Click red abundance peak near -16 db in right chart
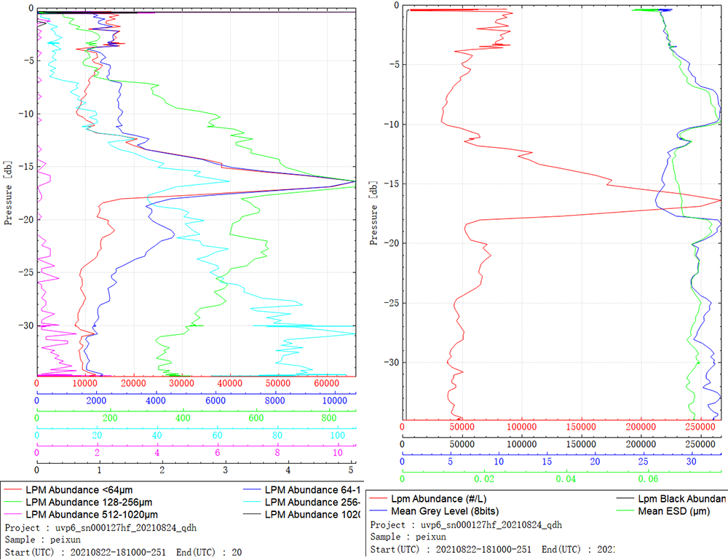 [x=719, y=200]
